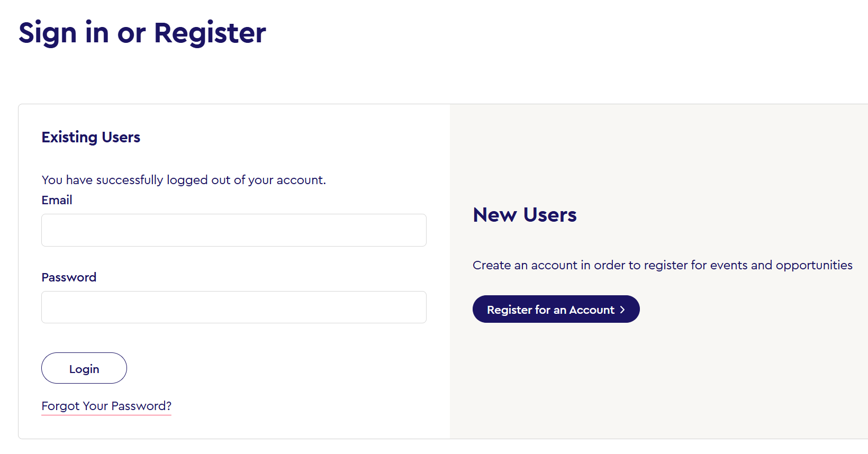Click the Email field label
The width and height of the screenshot is (868, 454).
pyautogui.click(x=57, y=200)
